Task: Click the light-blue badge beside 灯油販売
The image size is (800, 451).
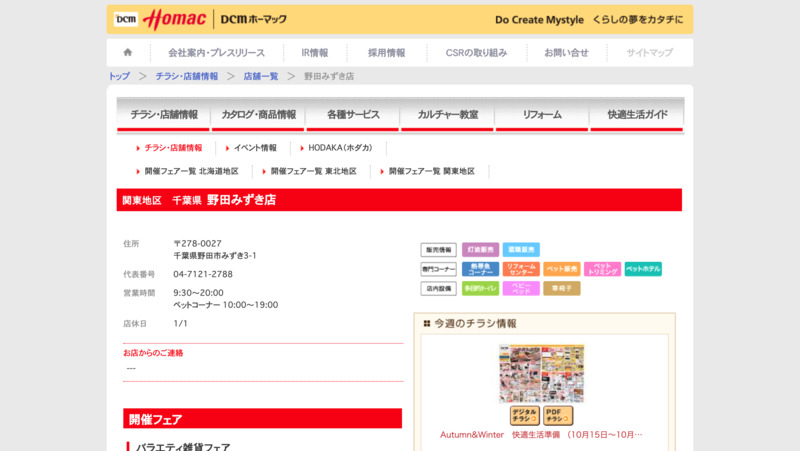Action: coord(521,249)
